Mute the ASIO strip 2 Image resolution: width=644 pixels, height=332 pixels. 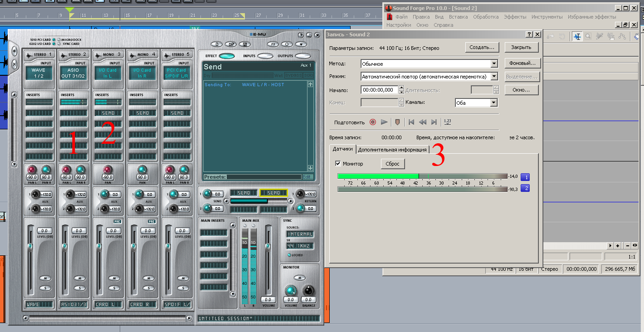79,278
